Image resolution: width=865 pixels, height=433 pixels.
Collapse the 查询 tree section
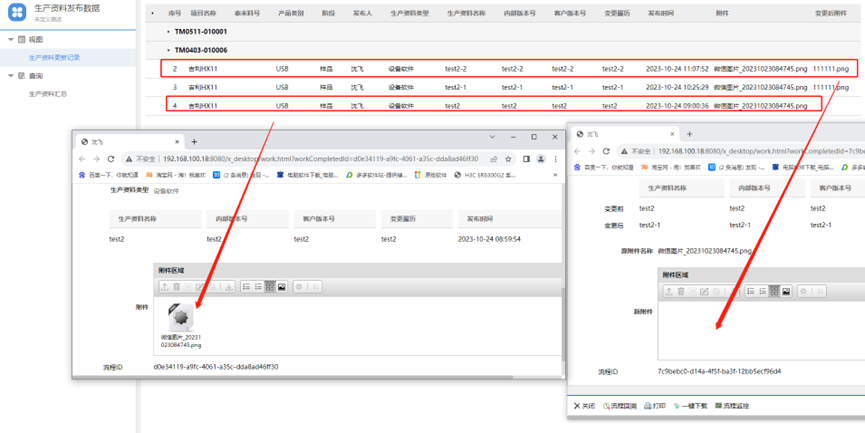pyautogui.click(x=11, y=76)
